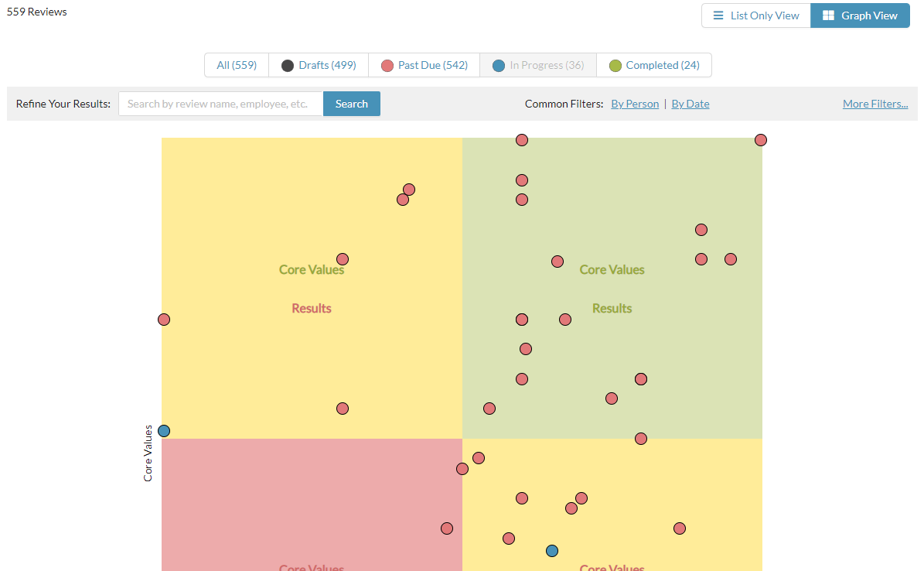The image size is (924, 571).
Task: Click the blue In Progress status circle
Action: [x=499, y=66]
